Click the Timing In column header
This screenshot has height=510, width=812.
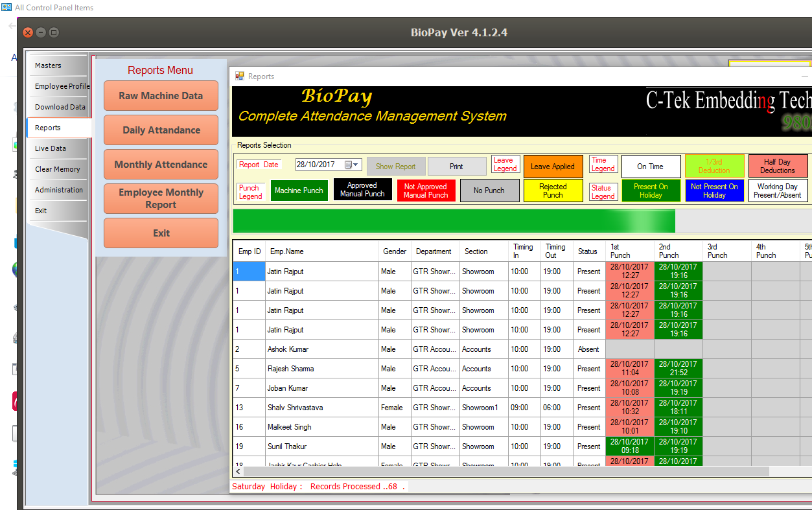(525, 251)
